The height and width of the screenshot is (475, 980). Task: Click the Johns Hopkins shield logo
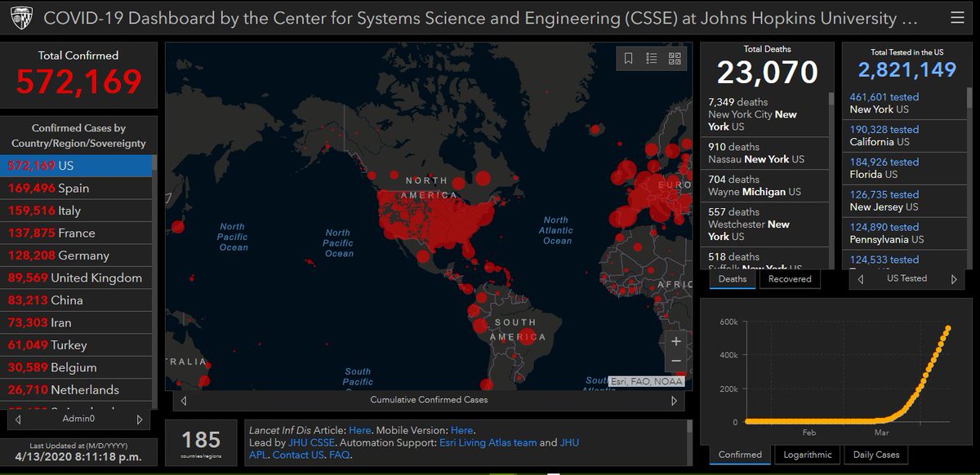pyautogui.click(x=21, y=17)
